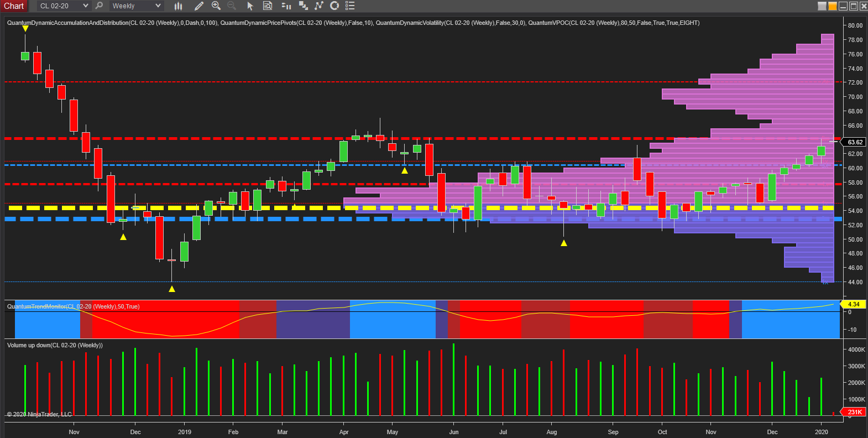This screenshot has height=438, width=868.
Task: Click the 4000K volume axis label
Action: click(x=856, y=350)
